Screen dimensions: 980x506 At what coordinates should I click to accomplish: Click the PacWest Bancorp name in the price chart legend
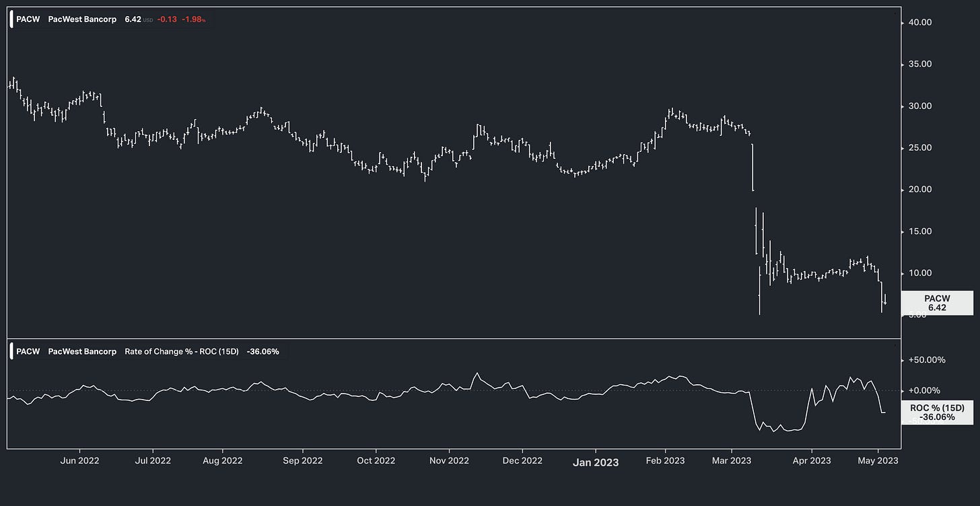click(82, 20)
